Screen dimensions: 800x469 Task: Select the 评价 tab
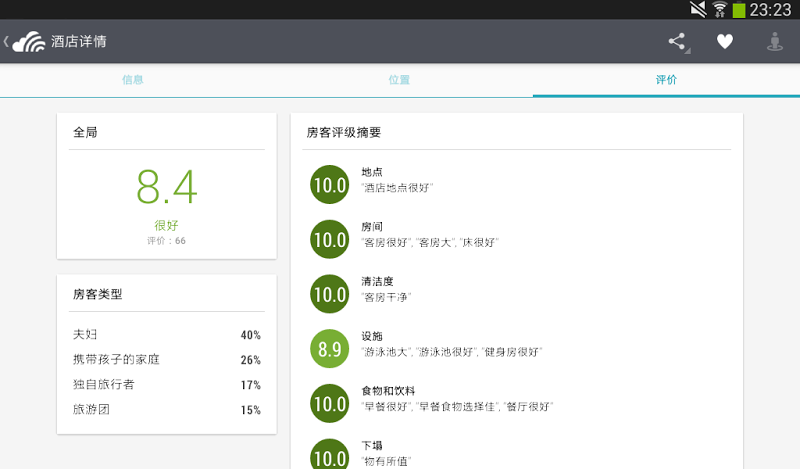pos(666,80)
